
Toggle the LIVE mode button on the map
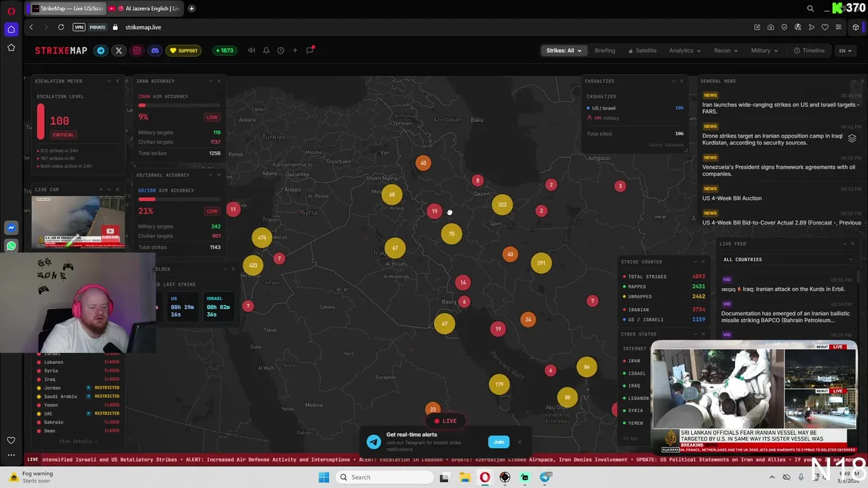[x=446, y=421]
